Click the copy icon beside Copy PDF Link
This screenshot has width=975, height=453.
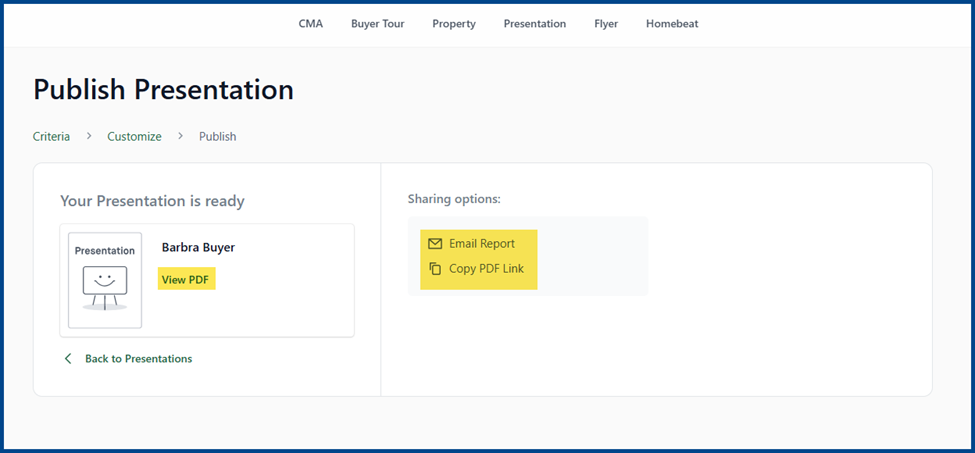[x=435, y=268]
